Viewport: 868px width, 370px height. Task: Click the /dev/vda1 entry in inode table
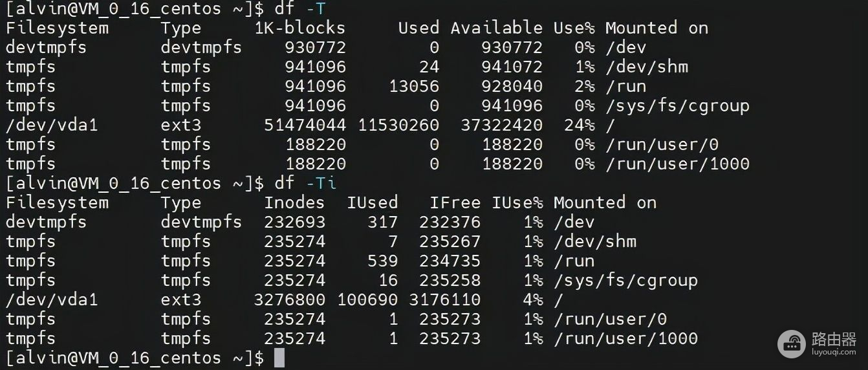(51, 299)
